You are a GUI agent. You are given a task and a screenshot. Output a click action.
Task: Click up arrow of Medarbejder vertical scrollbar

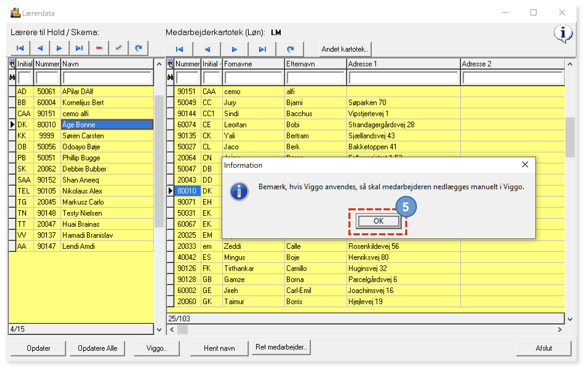570,64
